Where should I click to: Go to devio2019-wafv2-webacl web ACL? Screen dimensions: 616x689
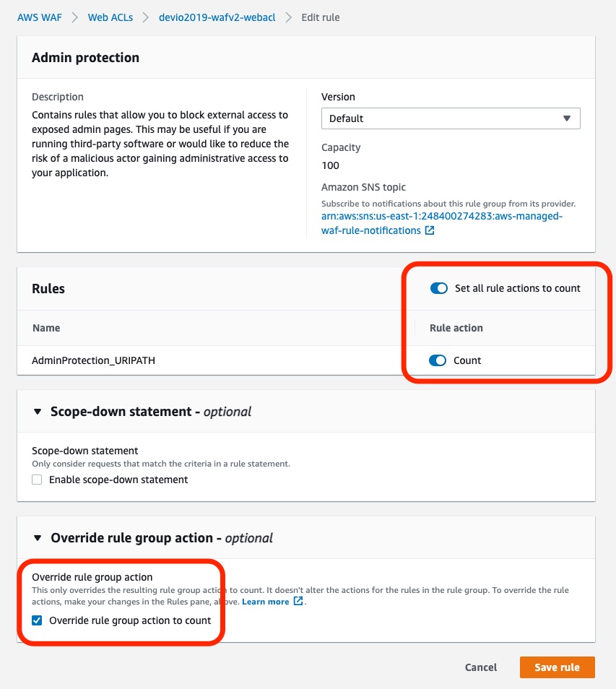tap(216, 17)
